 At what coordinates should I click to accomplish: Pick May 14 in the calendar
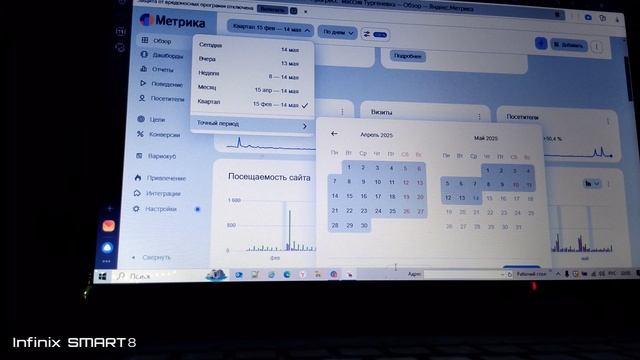pos(476,198)
